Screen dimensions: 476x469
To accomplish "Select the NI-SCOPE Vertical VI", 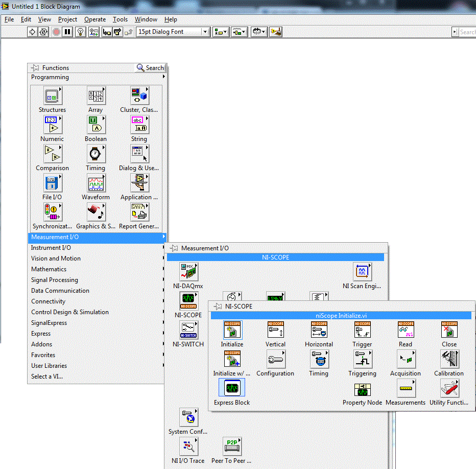I will tap(276, 330).
